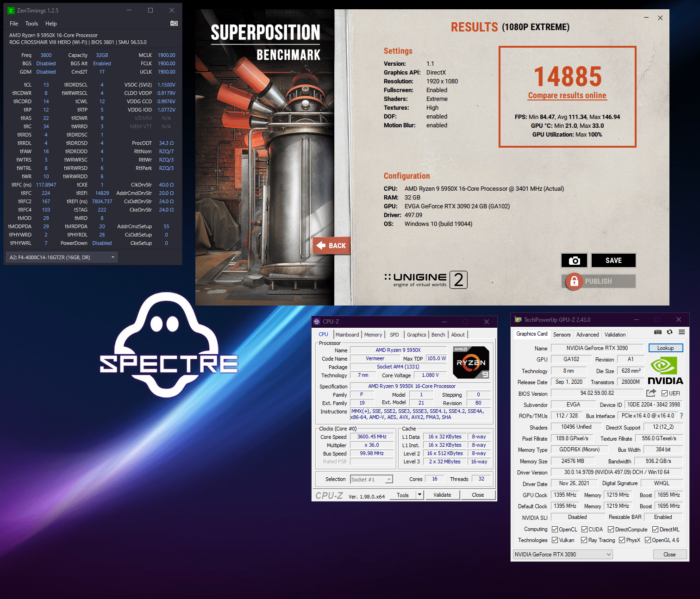Click the CPU-Z Specification field
700x599 pixels.
coord(420,386)
